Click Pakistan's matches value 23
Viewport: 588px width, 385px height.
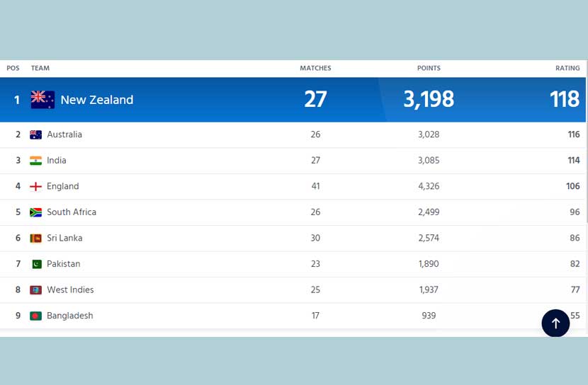(x=315, y=264)
